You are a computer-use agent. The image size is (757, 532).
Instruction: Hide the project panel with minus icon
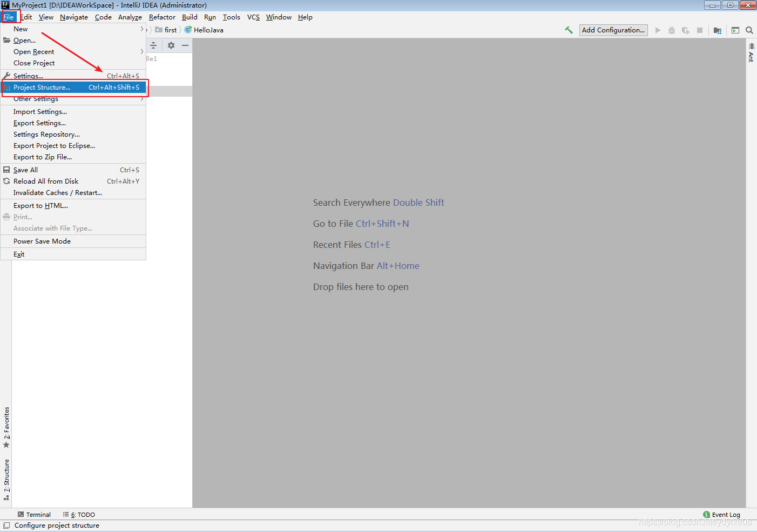[x=185, y=45]
